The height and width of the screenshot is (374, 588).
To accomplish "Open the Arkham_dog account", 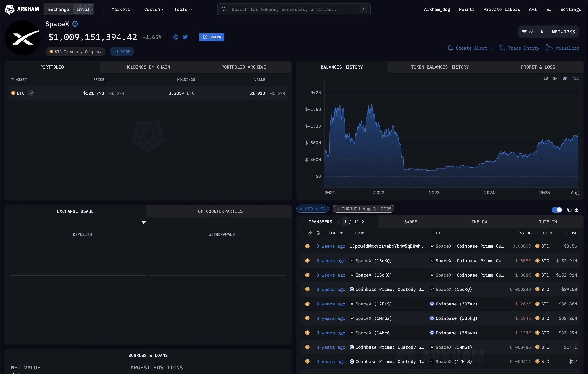I will pyautogui.click(x=437, y=9).
